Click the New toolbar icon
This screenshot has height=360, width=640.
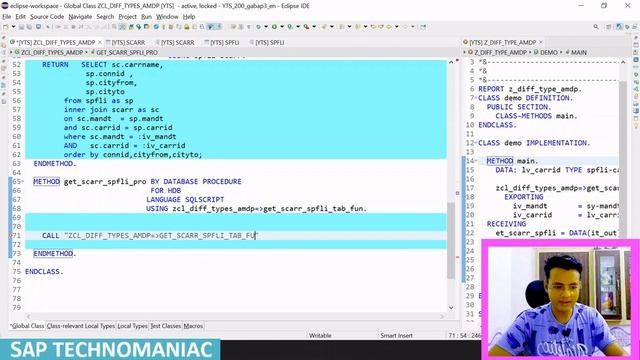coord(6,27)
